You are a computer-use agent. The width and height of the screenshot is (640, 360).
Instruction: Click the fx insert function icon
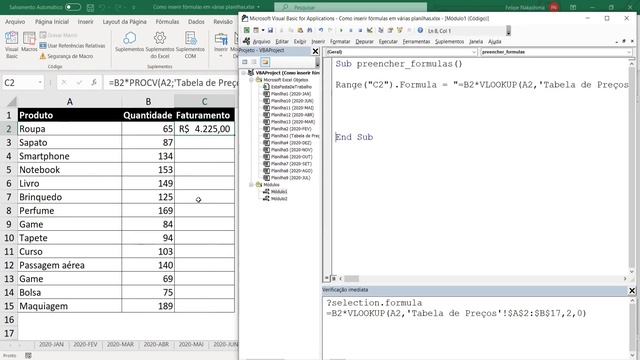tap(94, 82)
